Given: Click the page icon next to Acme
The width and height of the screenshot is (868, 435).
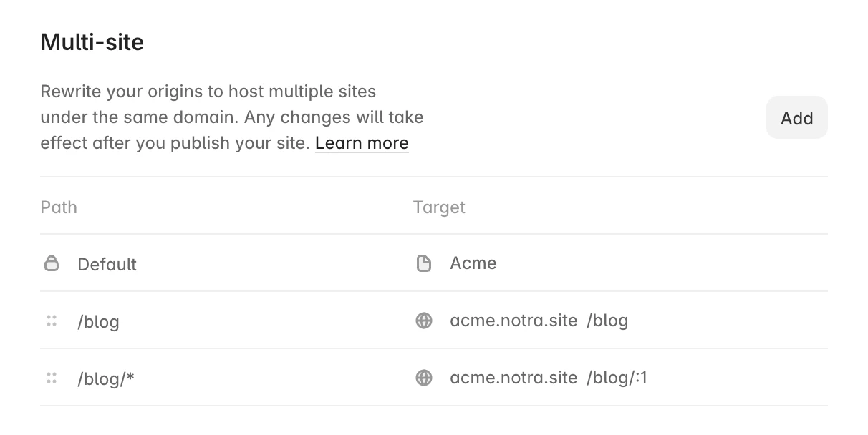Looking at the screenshot, I should point(424,263).
